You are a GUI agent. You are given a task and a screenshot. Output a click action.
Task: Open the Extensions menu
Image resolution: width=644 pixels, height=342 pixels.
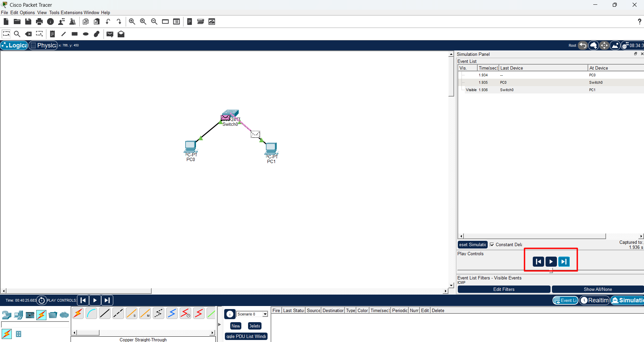(72, 12)
